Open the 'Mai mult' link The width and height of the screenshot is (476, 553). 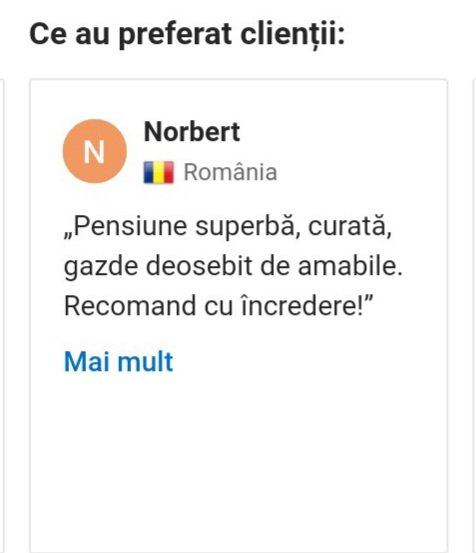(118, 361)
